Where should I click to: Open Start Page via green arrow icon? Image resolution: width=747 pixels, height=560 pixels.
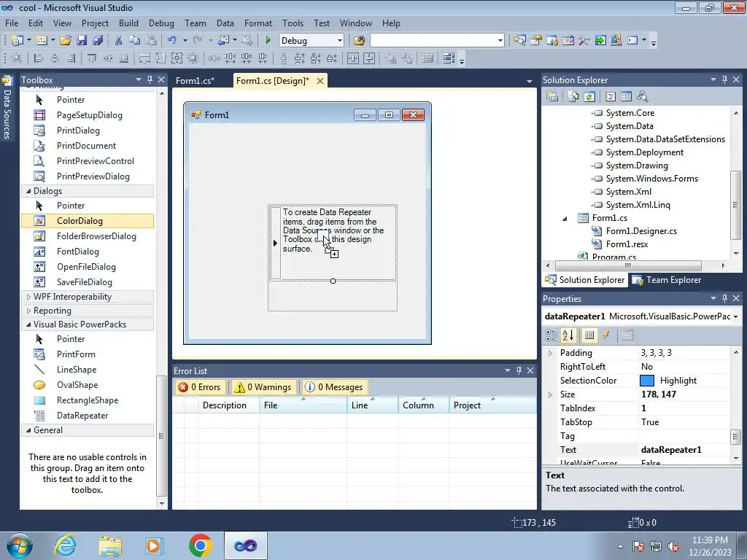pos(600,41)
